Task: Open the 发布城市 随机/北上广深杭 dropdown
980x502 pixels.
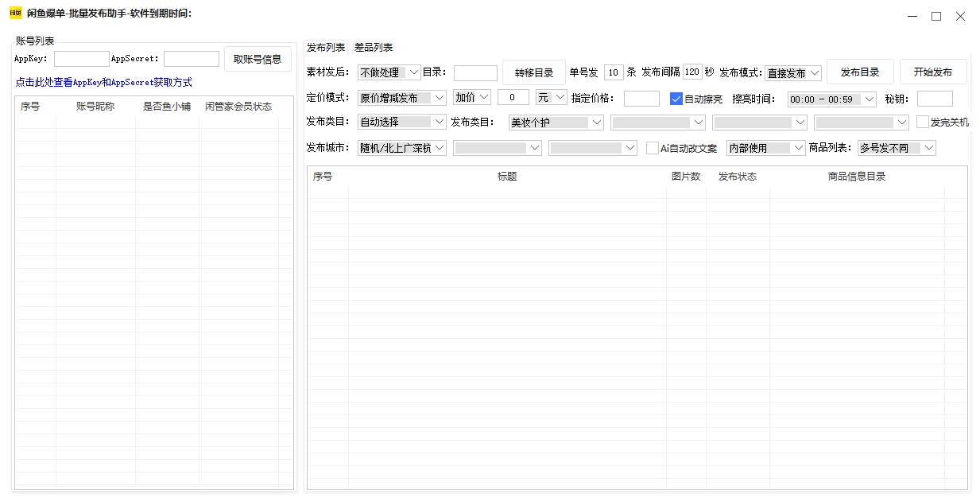Action: click(402, 148)
